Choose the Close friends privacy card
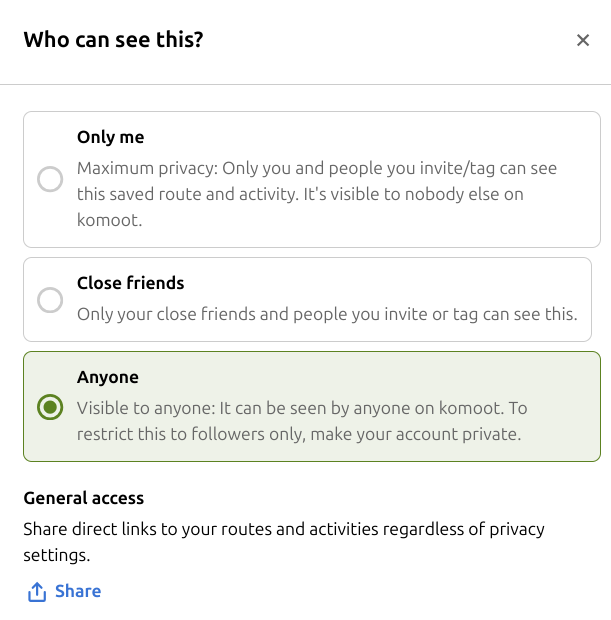 [307, 300]
